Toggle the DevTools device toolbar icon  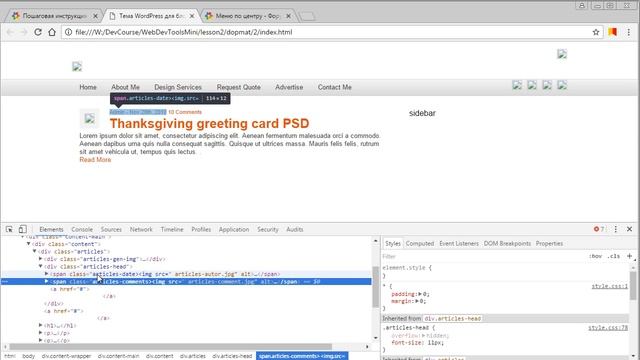click(22, 229)
